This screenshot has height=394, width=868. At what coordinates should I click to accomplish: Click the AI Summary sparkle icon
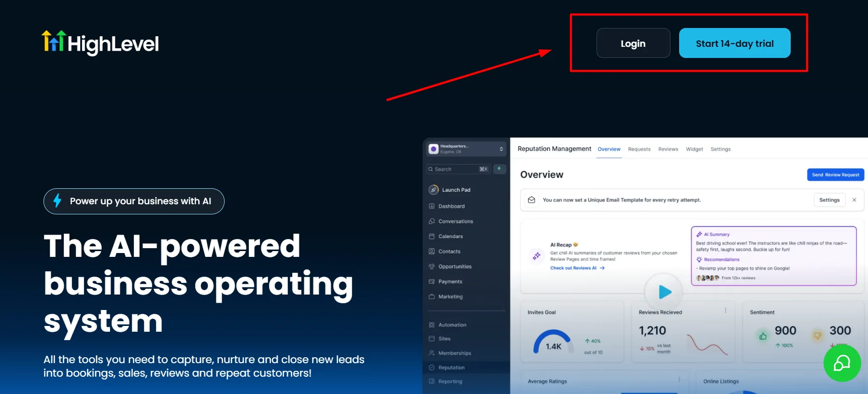tap(699, 234)
